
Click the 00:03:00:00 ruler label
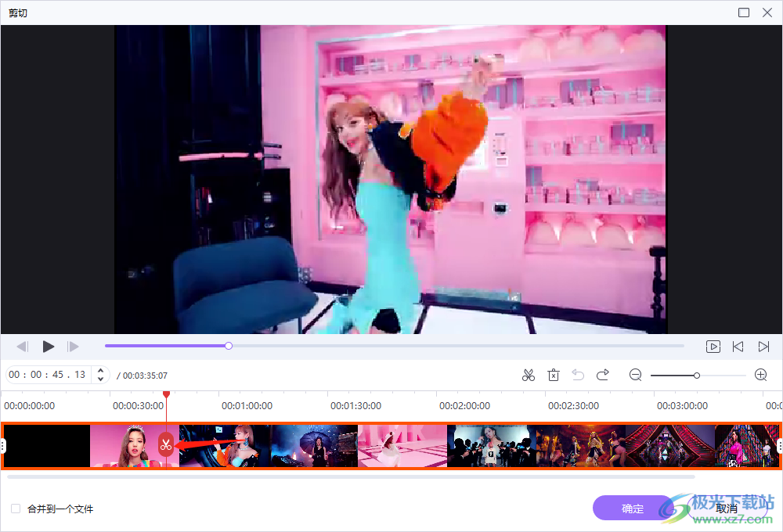tap(682, 406)
